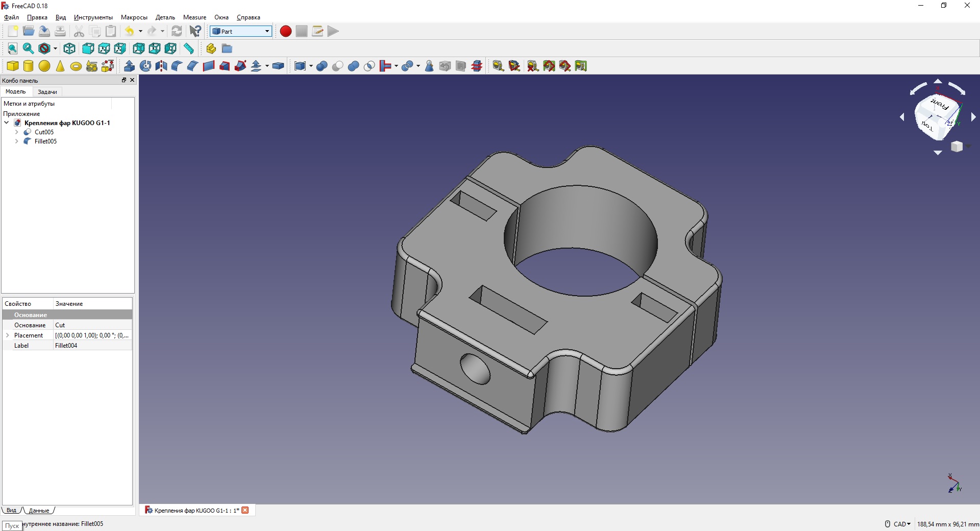Screen dimensions: 980x531
Task: Click the Measure Linear icon
Action: pyautogui.click(x=498, y=66)
